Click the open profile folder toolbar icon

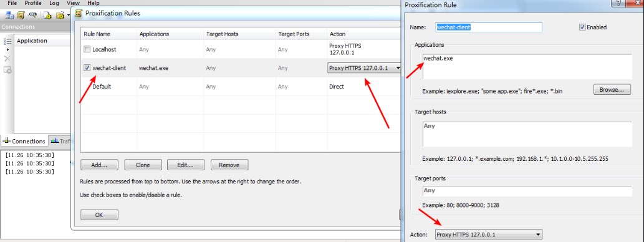60,15
